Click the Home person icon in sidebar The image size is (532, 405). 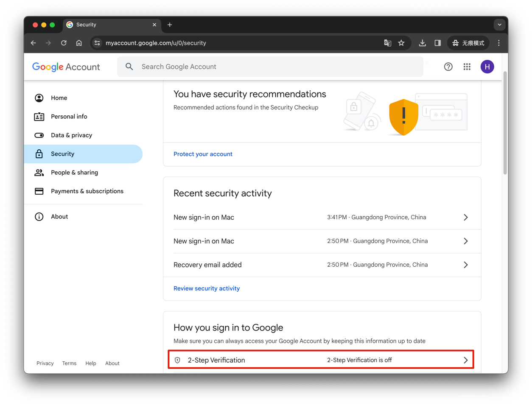(39, 98)
